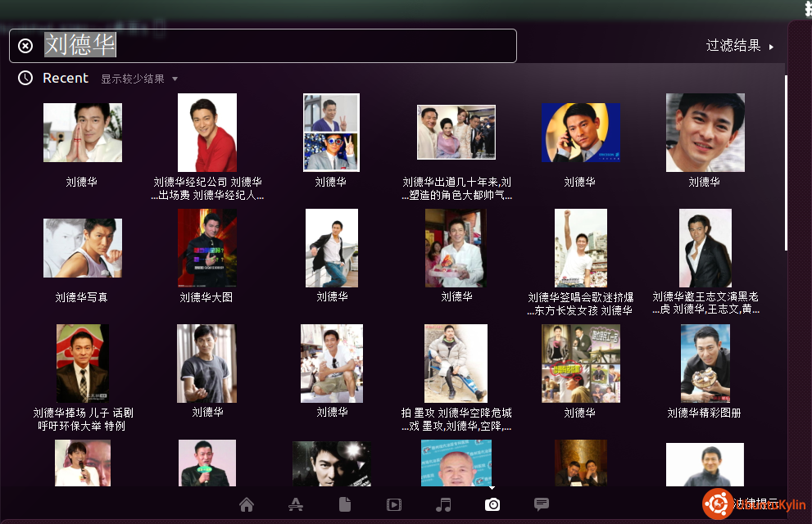
Task: Open the Social messages lens
Action: [542, 504]
